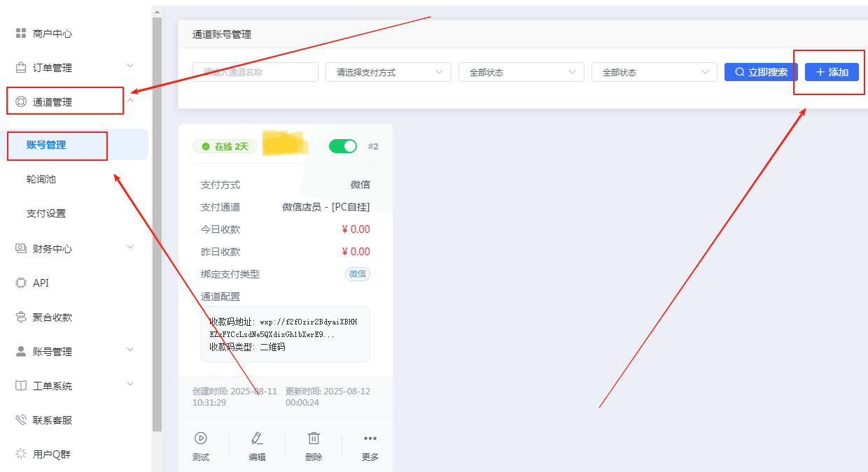Screen dimensions: 868x472
Task: Click the 用户Q群 spinner icon
Action: click(x=20, y=454)
